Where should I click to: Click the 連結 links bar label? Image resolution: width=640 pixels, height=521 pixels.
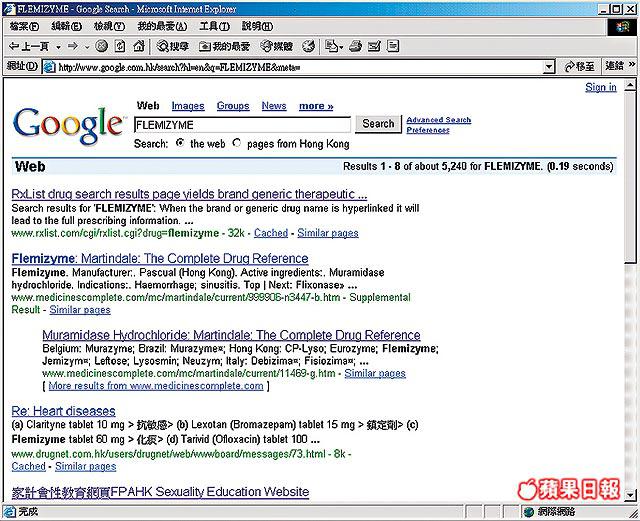[614, 65]
